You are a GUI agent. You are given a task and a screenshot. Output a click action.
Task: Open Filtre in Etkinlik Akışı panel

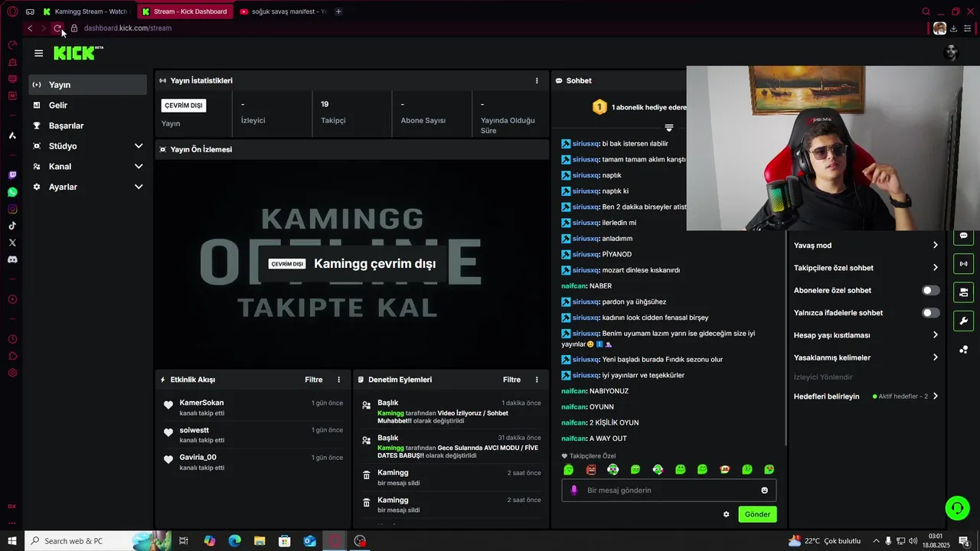[x=314, y=380]
